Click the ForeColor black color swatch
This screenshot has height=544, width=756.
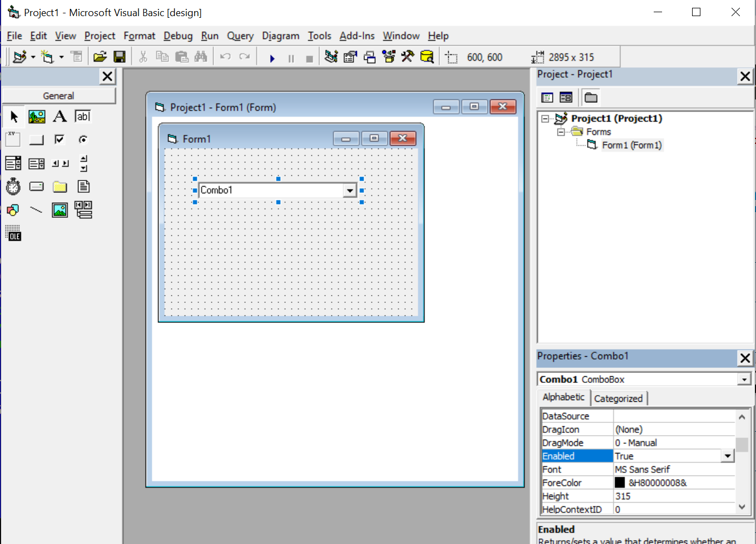pyautogui.click(x=620, y=483)
